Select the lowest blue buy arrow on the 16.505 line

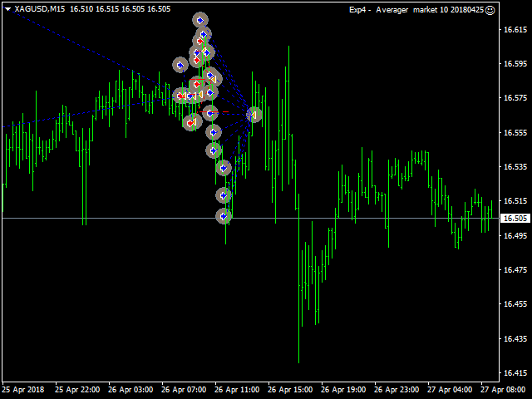point(224,216)
